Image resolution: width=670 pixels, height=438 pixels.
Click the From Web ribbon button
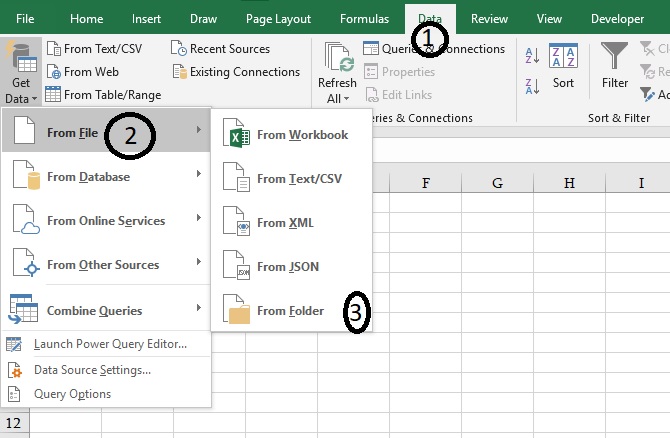(83, 72)
